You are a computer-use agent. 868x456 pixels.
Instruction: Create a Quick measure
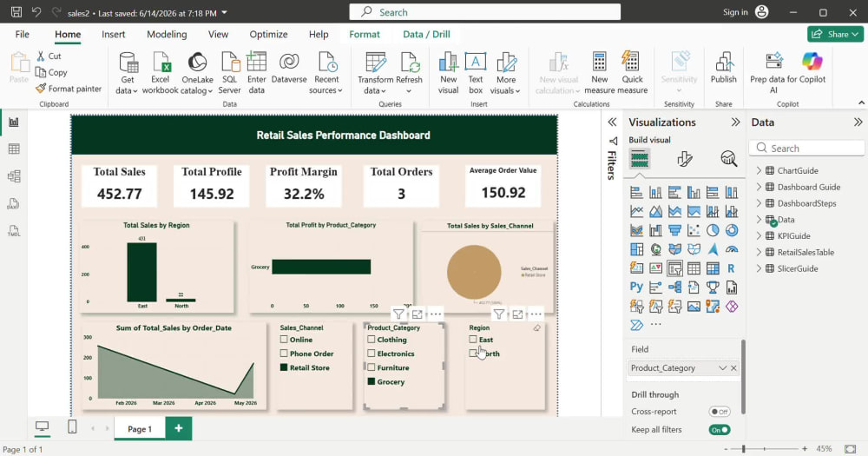632,73
